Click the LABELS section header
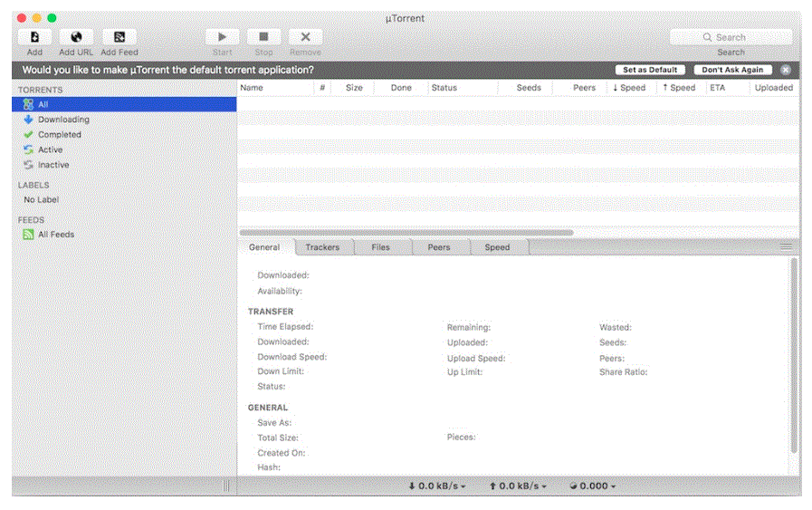The width and height of the screenshot is (812, 510). [33, 185]
